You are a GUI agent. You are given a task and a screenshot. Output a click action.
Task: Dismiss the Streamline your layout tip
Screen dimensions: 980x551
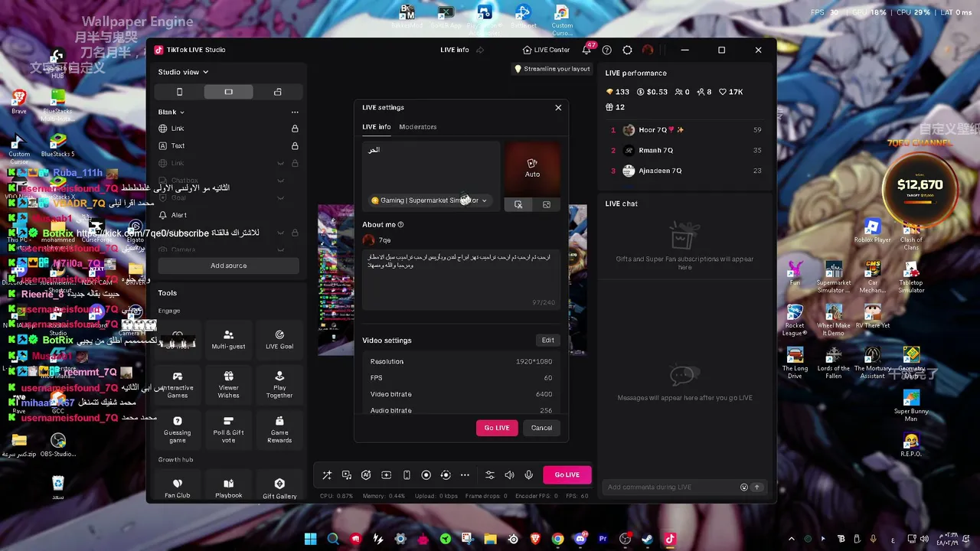(x=552, y=69)
